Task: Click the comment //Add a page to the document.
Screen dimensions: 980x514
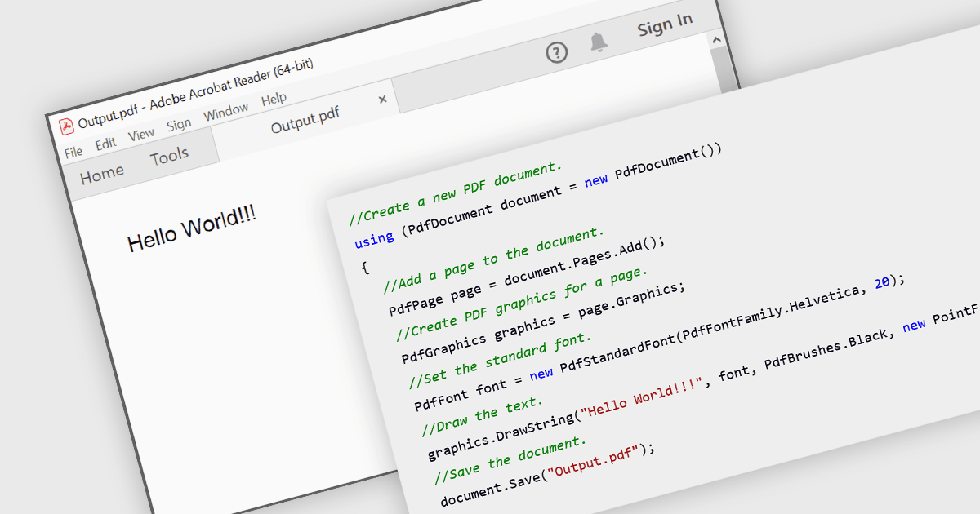Action: click(493, 259)
